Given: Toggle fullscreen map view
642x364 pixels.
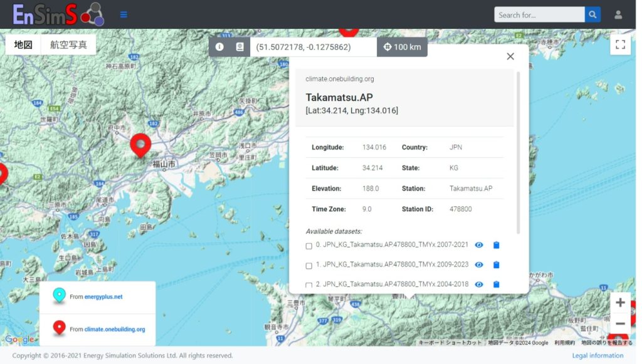Looking at the screenshot, I should [620, 44].
